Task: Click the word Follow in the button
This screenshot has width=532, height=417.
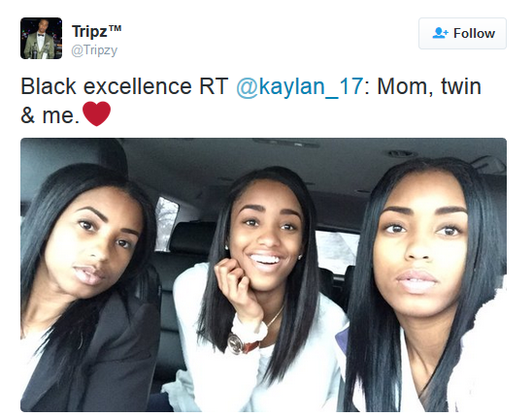Action: point(475,34)
